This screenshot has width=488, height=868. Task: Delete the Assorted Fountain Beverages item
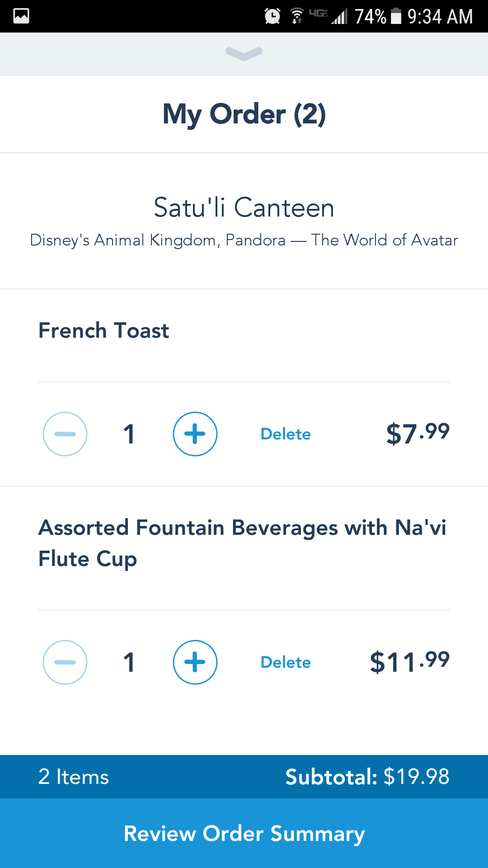coord(286,662)
